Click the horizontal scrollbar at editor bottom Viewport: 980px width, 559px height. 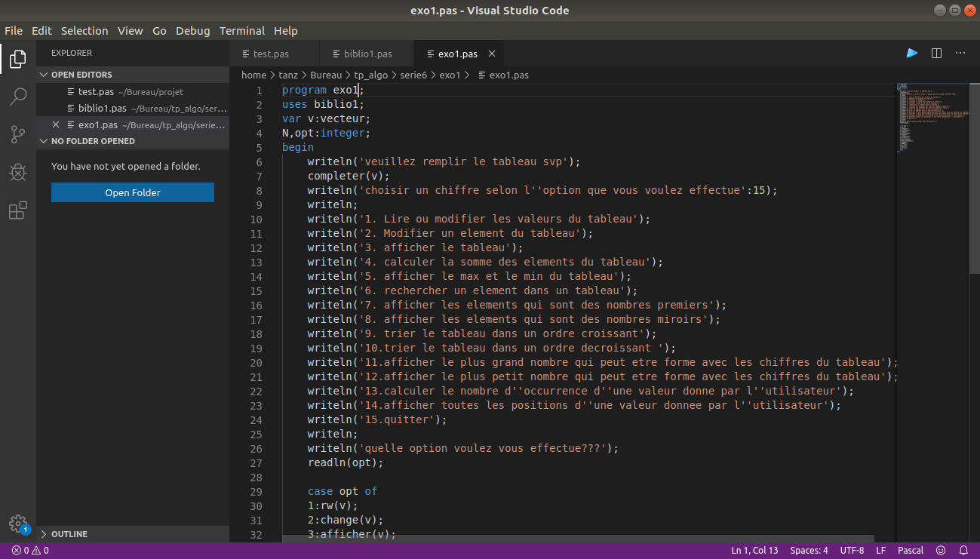click(x=578, y=539)
